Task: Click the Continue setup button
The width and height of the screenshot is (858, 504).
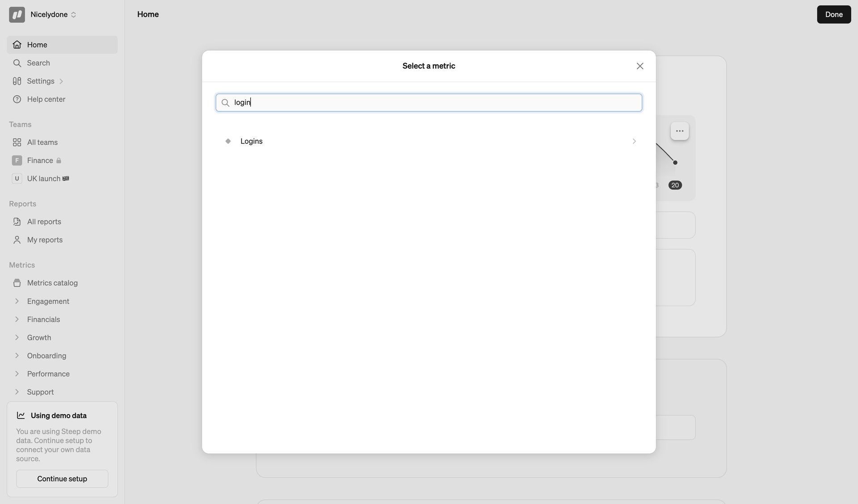Action: tap(62, 479)
